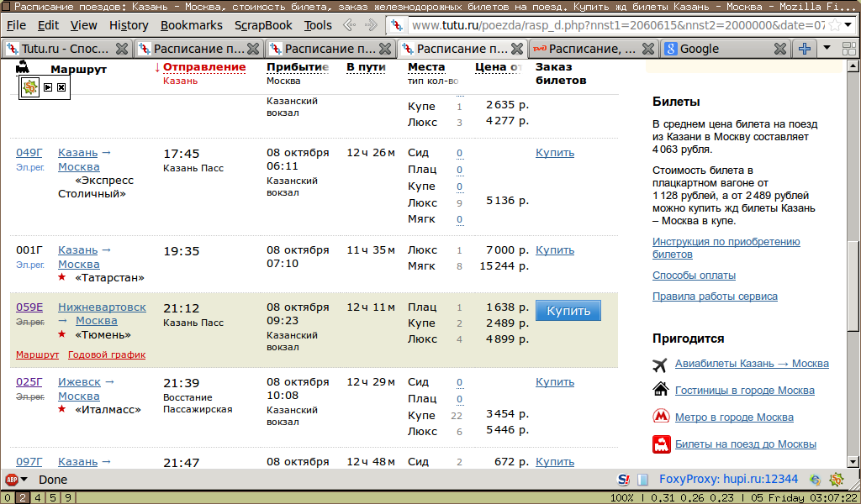Open the Ижевск → Москва route link
This screenshot has height=504, width=861.
pos(86,389)
